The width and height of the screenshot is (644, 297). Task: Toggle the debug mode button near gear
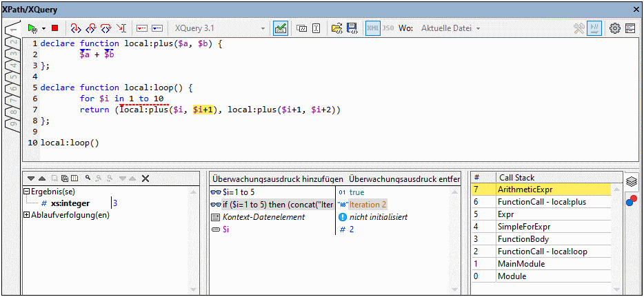pos(595,28)
